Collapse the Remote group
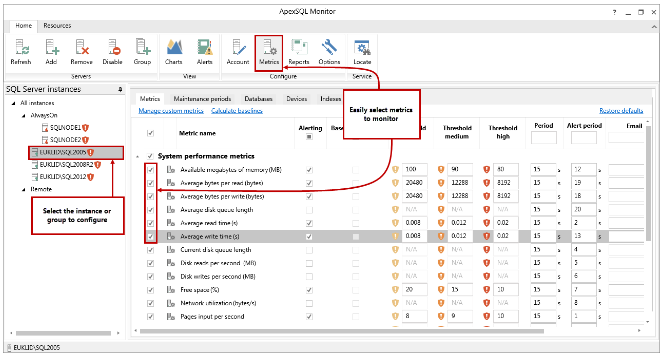 [23, 189]
